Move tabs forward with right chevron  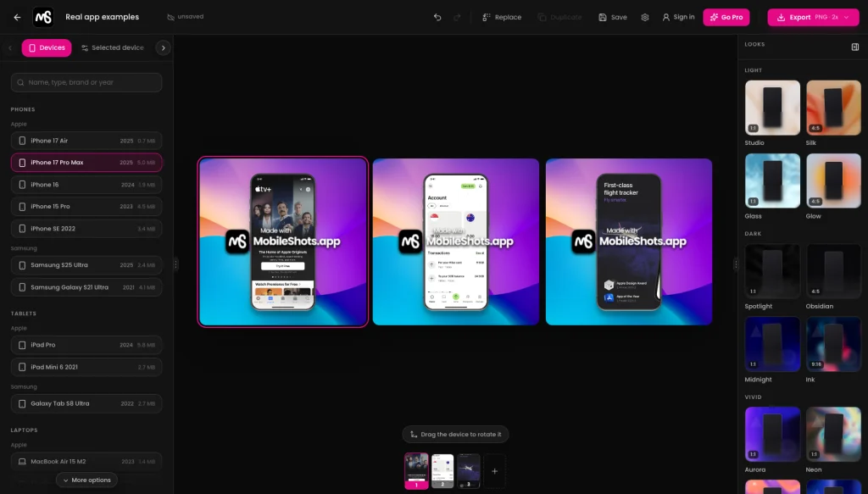coord(163,47)
